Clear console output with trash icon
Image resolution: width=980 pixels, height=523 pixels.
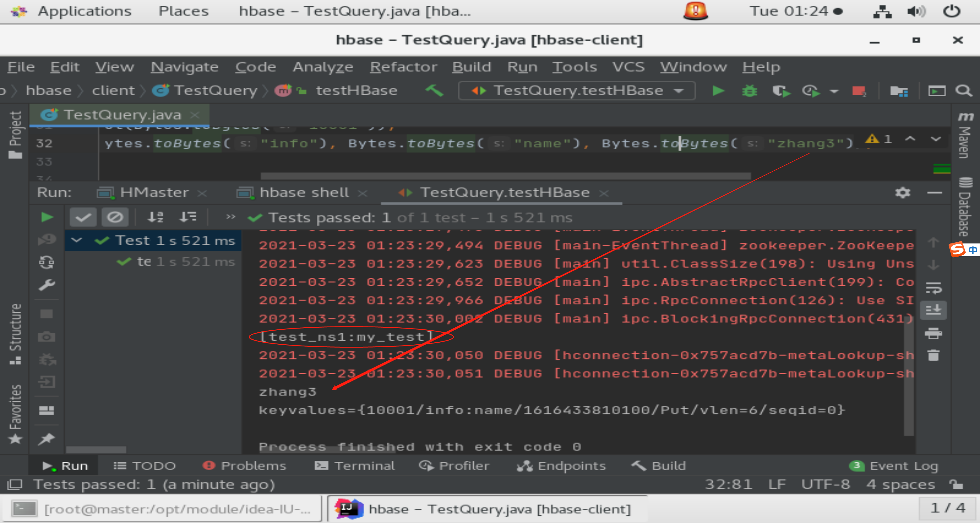coord(933,356)
